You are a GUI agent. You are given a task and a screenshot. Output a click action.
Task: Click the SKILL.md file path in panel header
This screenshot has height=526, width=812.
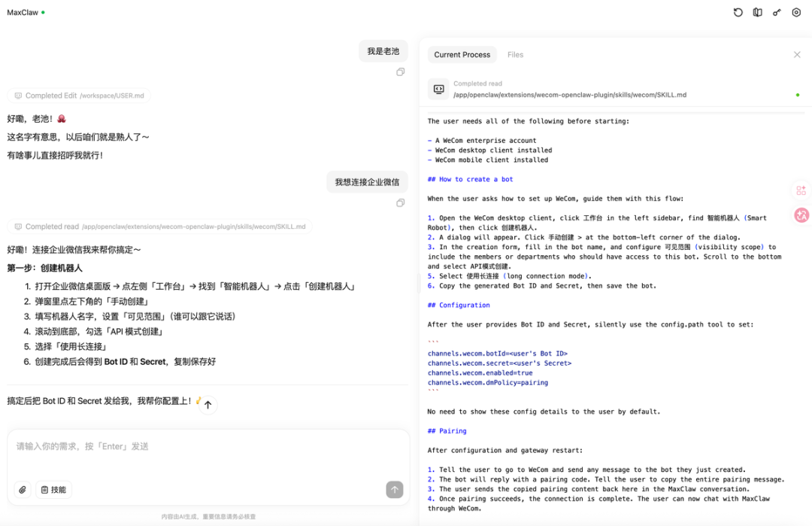click(x=570, y=95)
